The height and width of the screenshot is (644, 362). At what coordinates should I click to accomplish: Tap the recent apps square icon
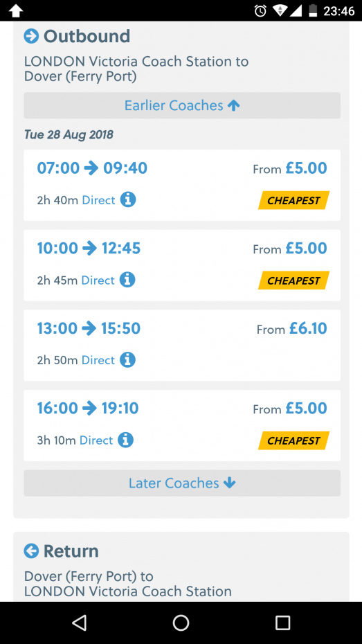282,623
